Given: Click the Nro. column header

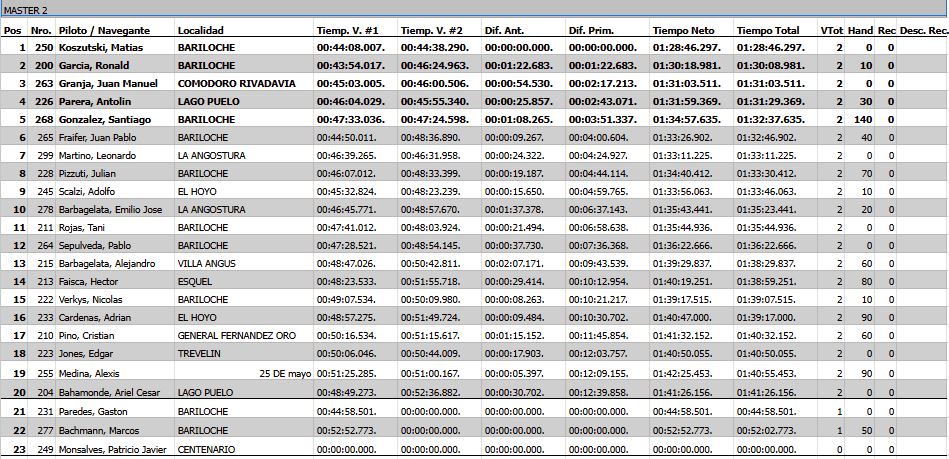Looking at the screenshot, I should click(42, 31).
